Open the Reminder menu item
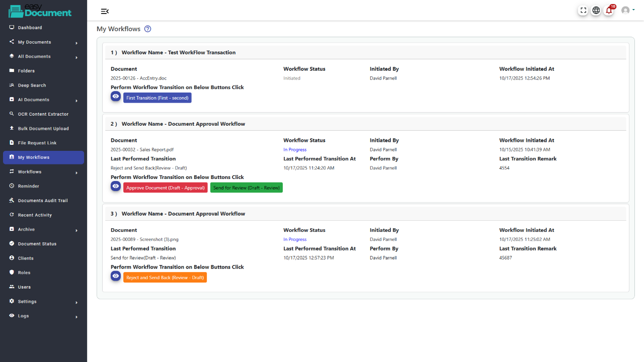Viewport: 644px width, 362px height. (28, 186)
